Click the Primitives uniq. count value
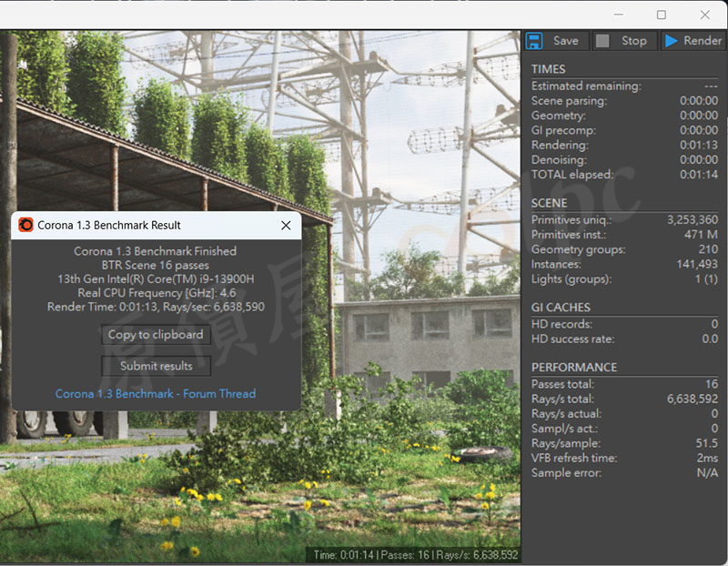Screen dimensions: 728x566 point(692,220)
